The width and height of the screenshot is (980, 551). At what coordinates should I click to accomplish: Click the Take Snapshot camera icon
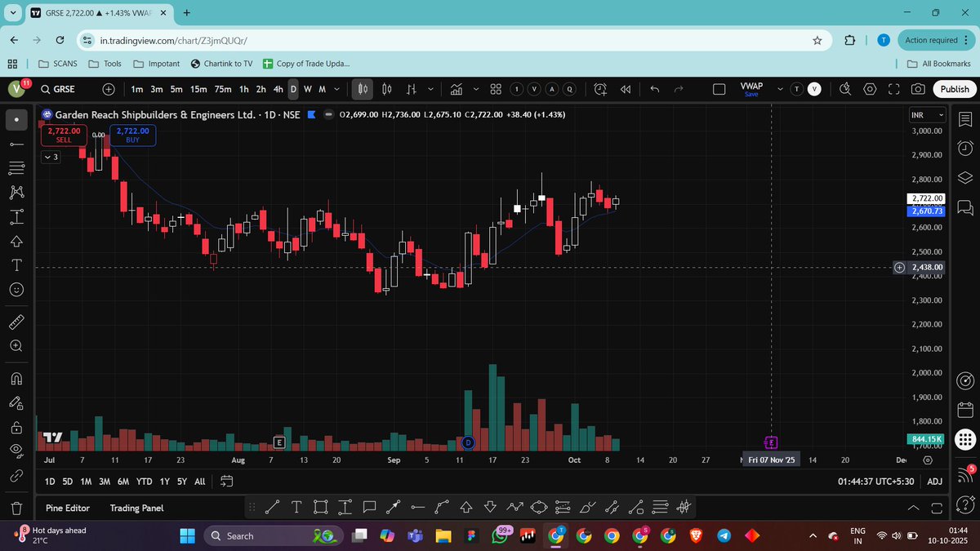point(918,89)
